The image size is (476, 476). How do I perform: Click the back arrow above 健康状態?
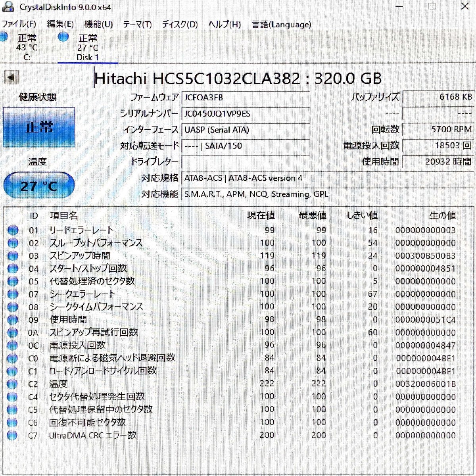pyautogui.click(x=11, y=78)
